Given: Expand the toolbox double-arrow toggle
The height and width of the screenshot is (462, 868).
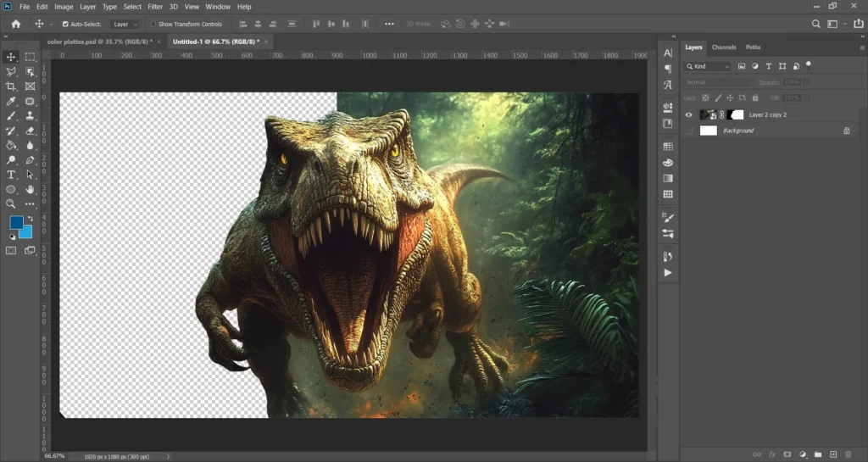Looking at the screenshot, I should 6,36.
